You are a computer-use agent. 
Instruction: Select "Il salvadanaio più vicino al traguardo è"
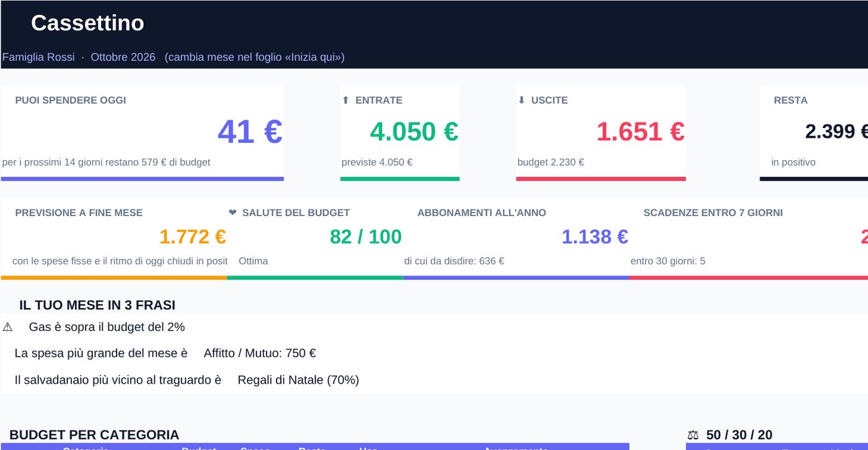[x=118, y=380]
